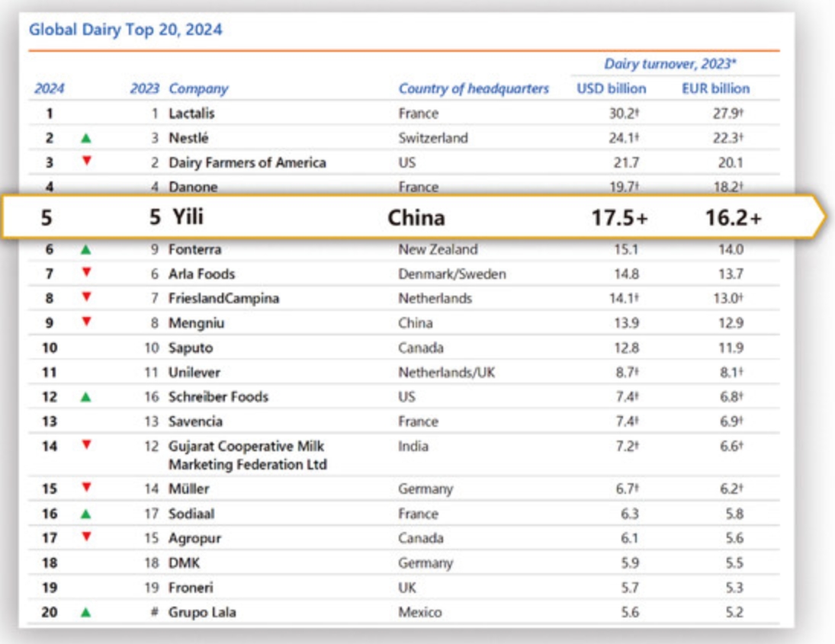
Task: Select the company name 'Danone'
Action: (193, 187)
